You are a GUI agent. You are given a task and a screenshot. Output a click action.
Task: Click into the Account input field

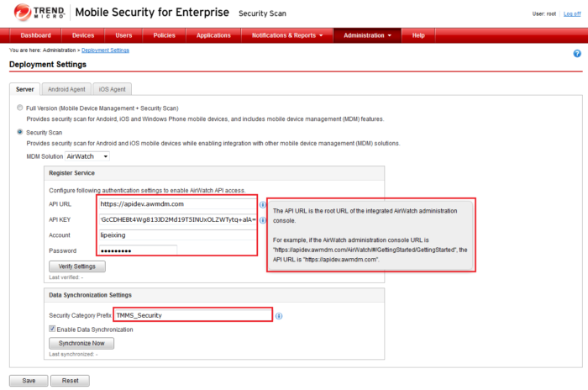tap(178, 235)
